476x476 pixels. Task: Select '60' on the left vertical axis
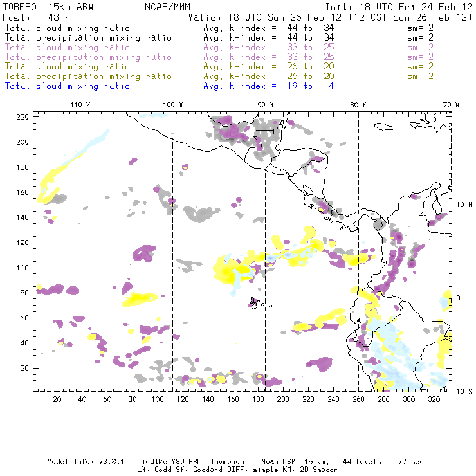click(x=25, y=318)
